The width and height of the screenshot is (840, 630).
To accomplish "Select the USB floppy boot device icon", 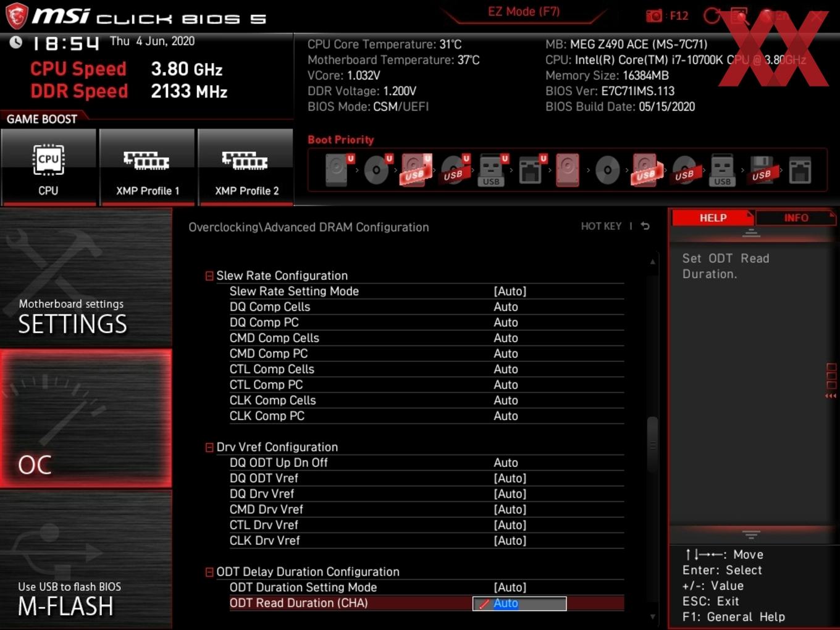I will point(762,170).
